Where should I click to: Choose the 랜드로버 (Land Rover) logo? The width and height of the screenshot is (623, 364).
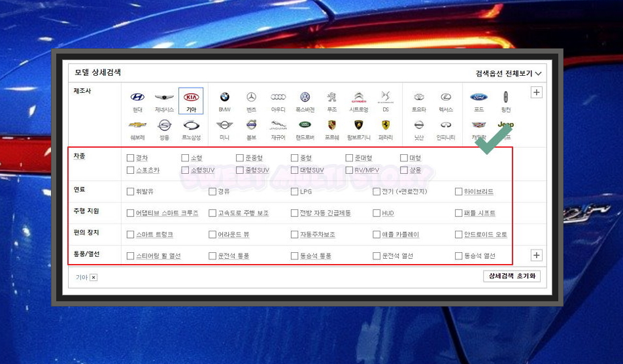pos(305,125)
